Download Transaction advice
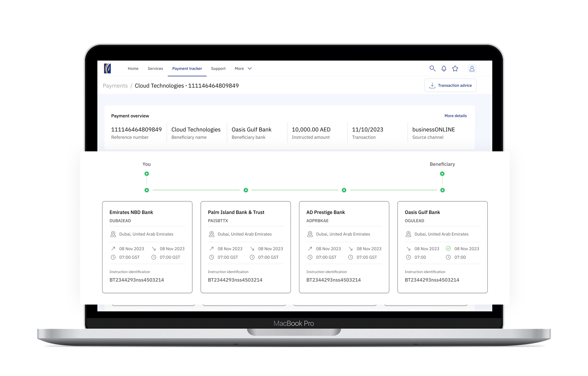Image resolution: width=588 pixels, height=376 pixels. click(x=450, y=86)
